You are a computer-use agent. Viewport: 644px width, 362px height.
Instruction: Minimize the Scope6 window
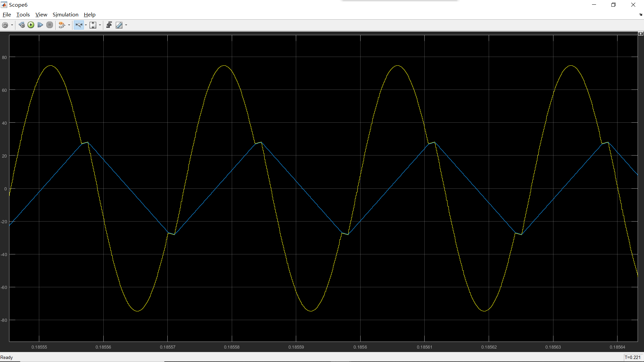click(x=594, y=5)
